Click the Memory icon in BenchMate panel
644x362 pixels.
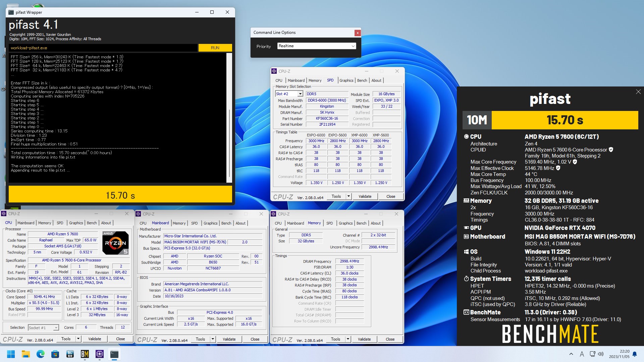tap(466, 200)
